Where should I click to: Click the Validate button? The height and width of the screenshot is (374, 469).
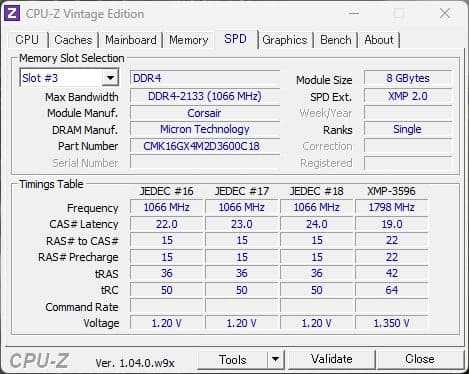[332, 359]
